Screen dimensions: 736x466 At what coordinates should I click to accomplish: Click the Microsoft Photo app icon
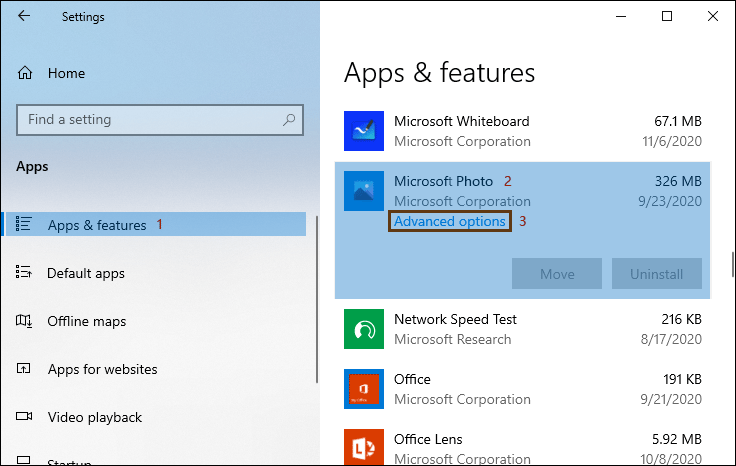[x=364, y=191]
